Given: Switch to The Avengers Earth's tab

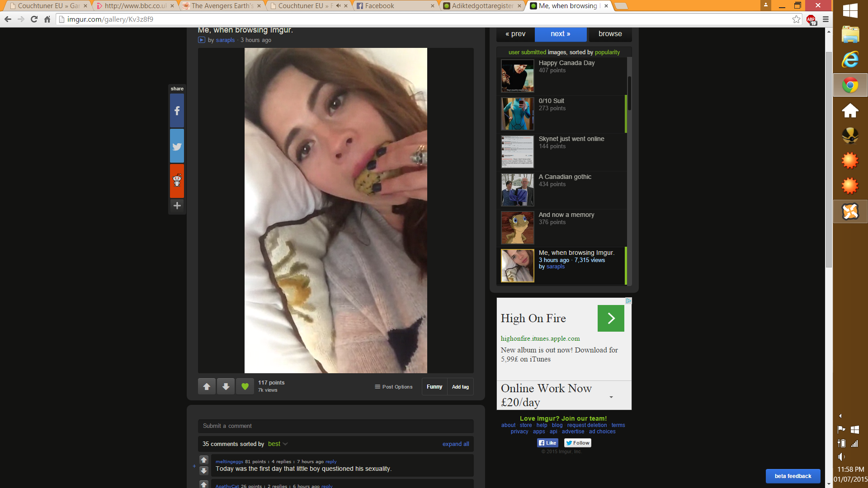Looking at the screenshot, I should pos(222,6).
